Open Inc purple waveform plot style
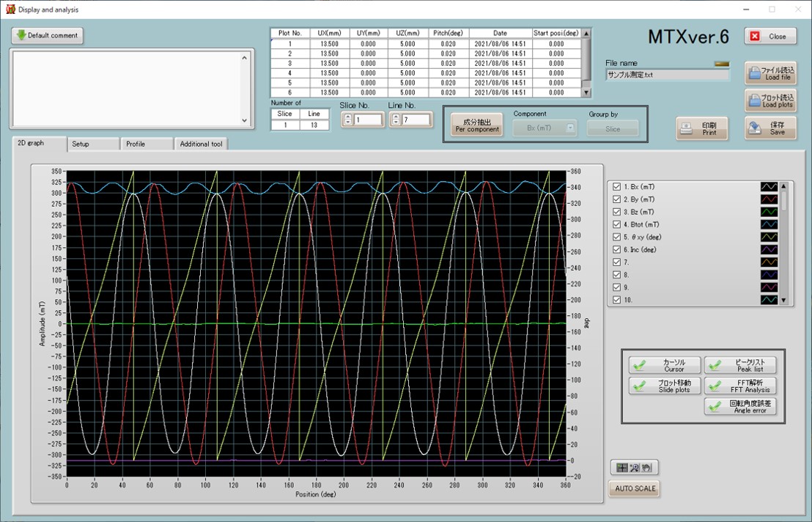 (x=769, y=249)
